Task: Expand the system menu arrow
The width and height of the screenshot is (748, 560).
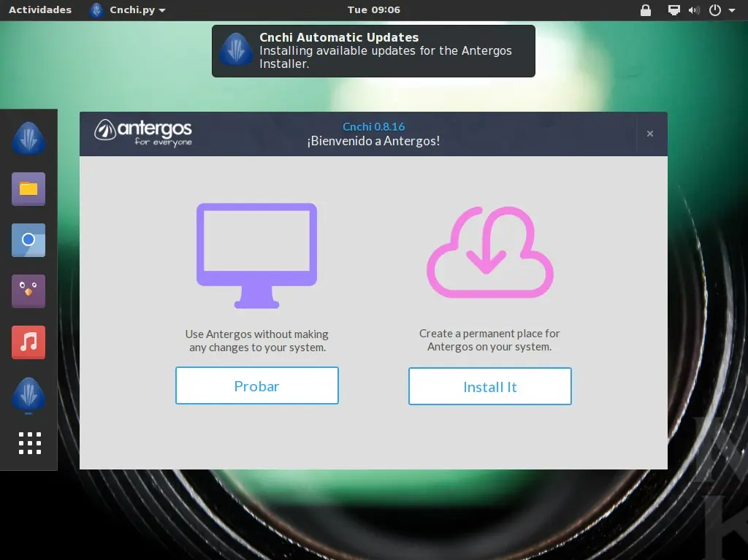Action: 731,10
